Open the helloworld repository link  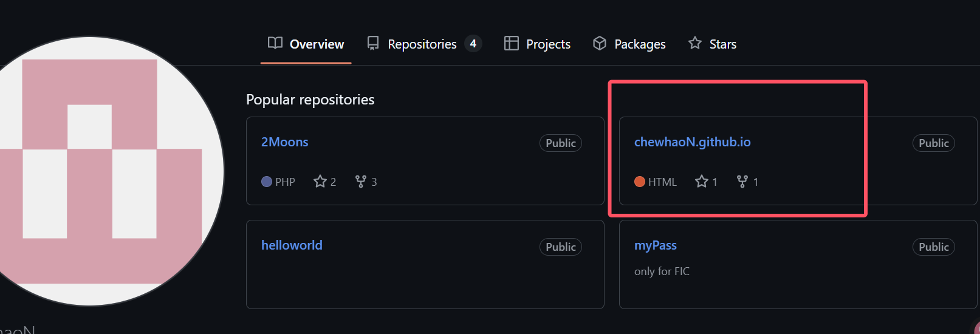pyautogui.click(x=292, y=245)
